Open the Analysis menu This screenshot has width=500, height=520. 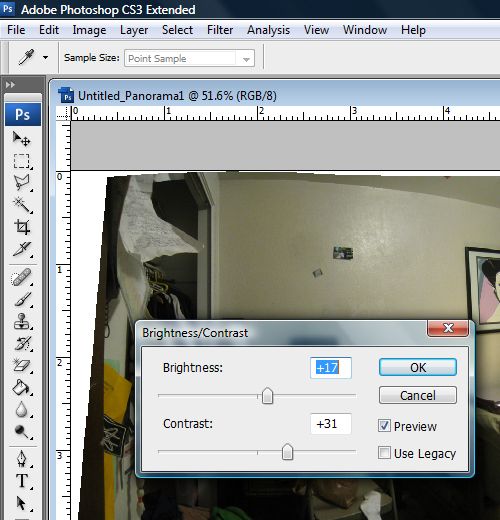tap(268, 30)
